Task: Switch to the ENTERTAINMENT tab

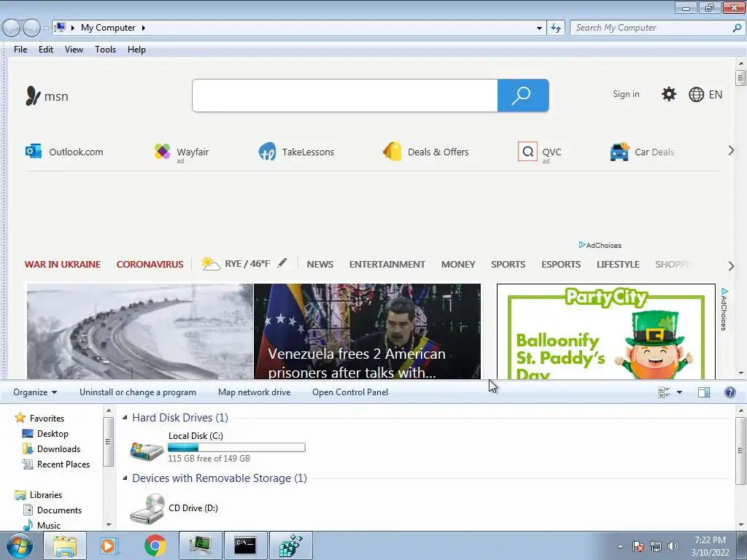Action: (387, 264)
